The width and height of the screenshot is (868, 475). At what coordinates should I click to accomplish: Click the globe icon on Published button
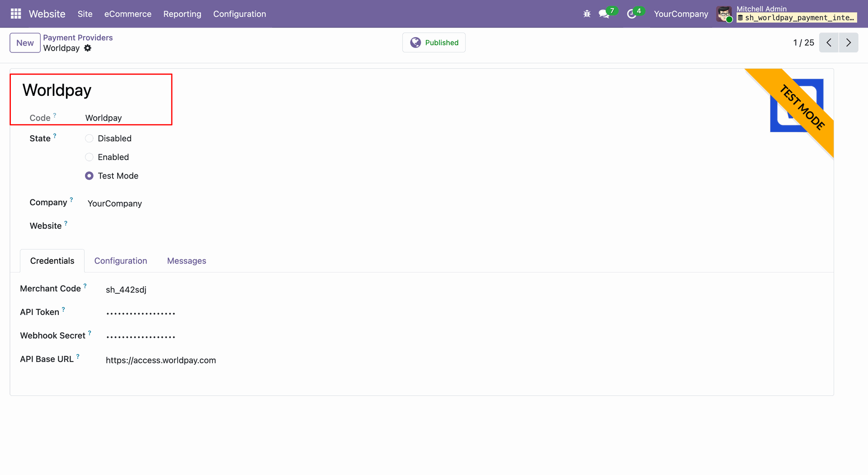tap(415, 42)
